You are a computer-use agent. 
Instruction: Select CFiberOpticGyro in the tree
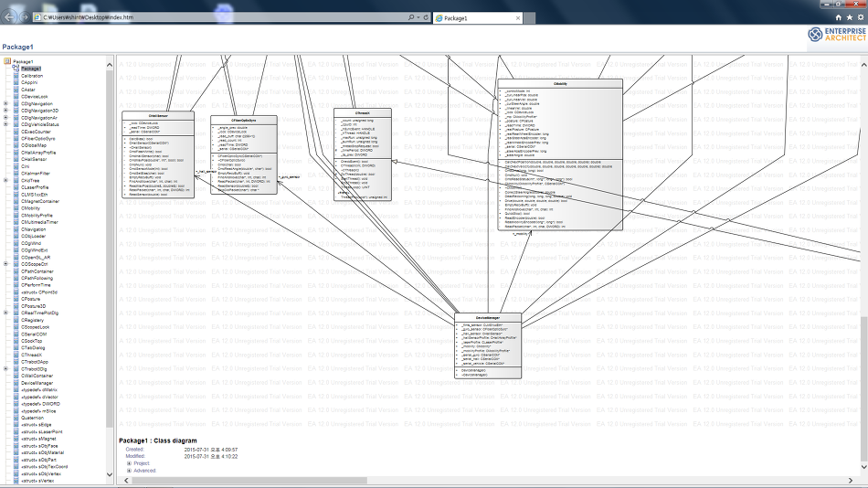38,139
